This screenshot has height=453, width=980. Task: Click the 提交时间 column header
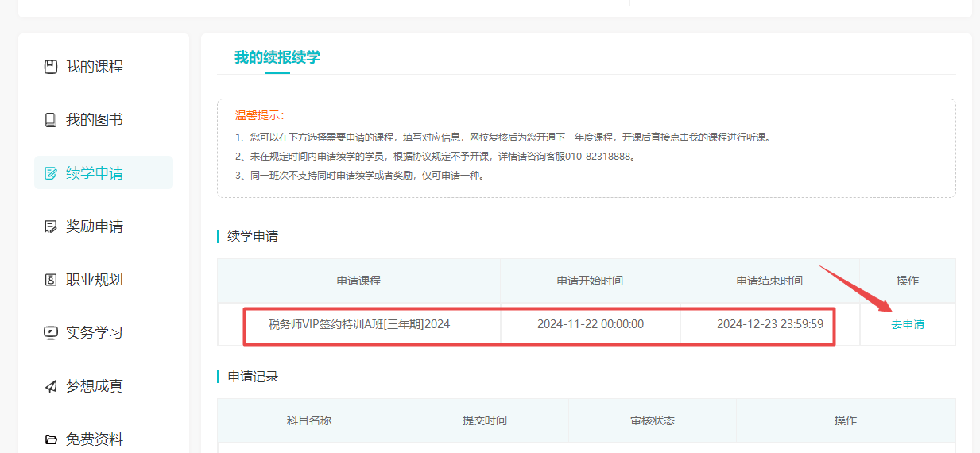point(485,420)
